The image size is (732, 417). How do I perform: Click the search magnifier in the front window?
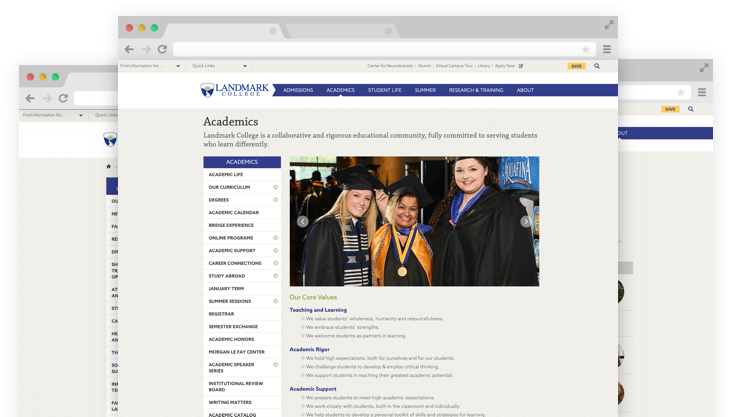tap(597, 66)
